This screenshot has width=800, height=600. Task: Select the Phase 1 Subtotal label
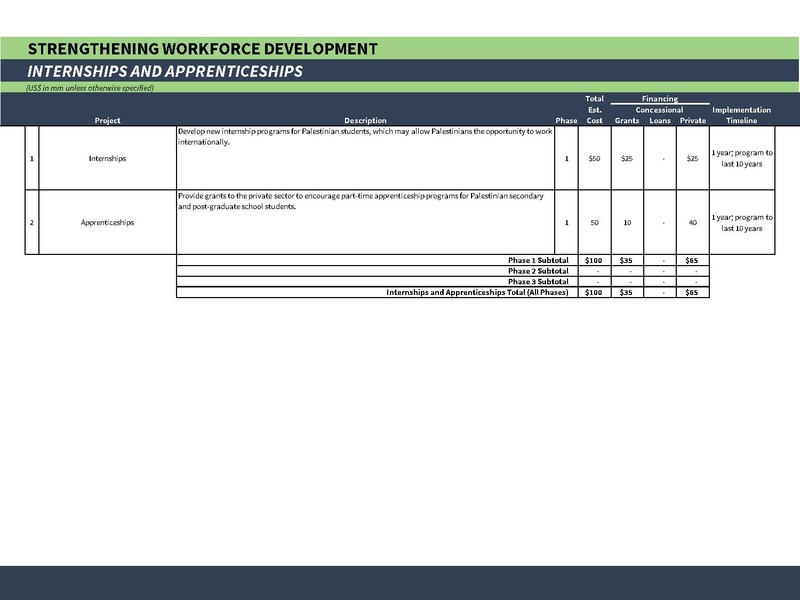point(538,260)
